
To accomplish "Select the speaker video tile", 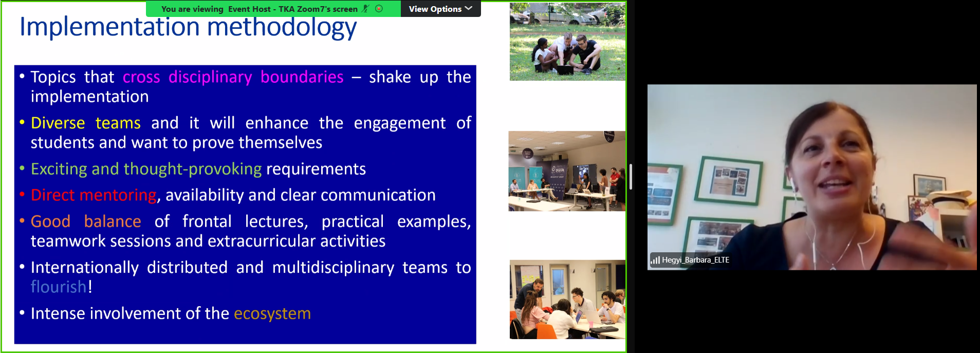I will click(x=811, y=177).
